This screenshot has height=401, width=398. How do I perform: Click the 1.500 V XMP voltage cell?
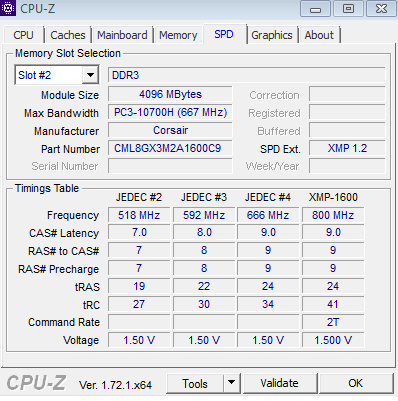[x=333, y=340]
